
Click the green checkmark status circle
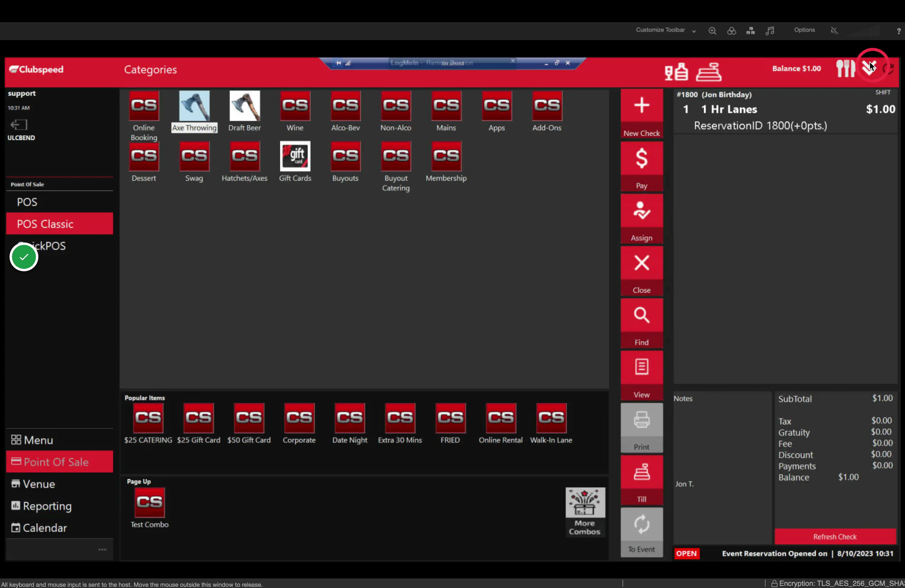click(x=24, y=257)
